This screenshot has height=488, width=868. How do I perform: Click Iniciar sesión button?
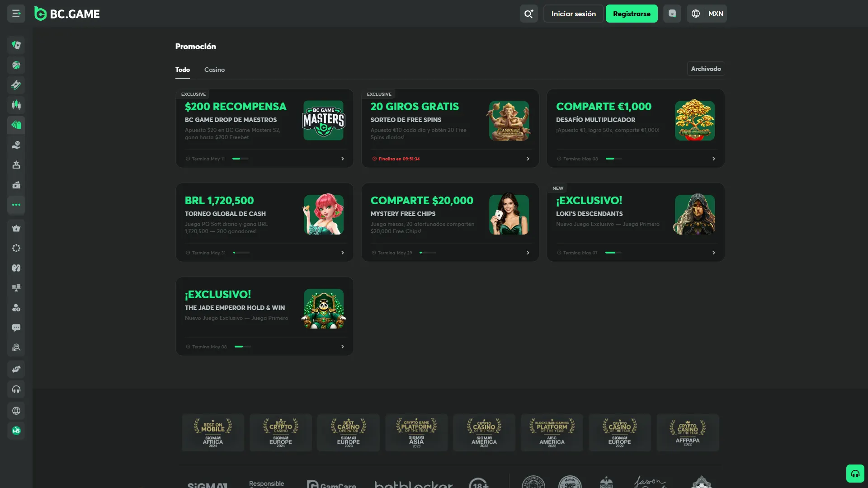[574, 14]
